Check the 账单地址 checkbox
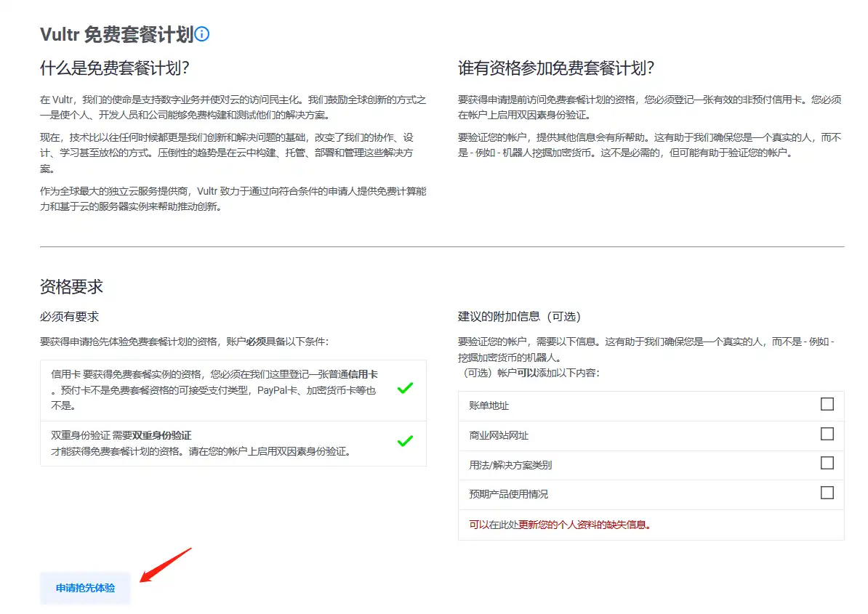 827,404
